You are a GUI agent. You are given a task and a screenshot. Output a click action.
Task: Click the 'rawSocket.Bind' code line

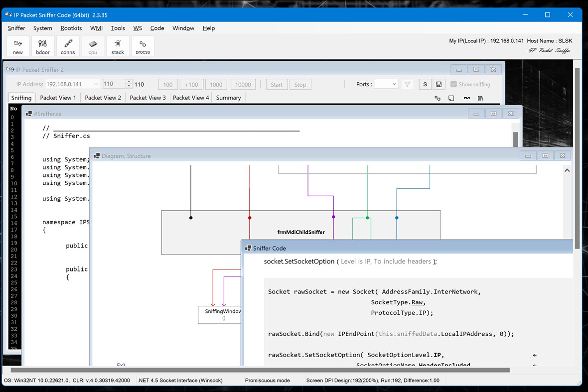point(391,334)
